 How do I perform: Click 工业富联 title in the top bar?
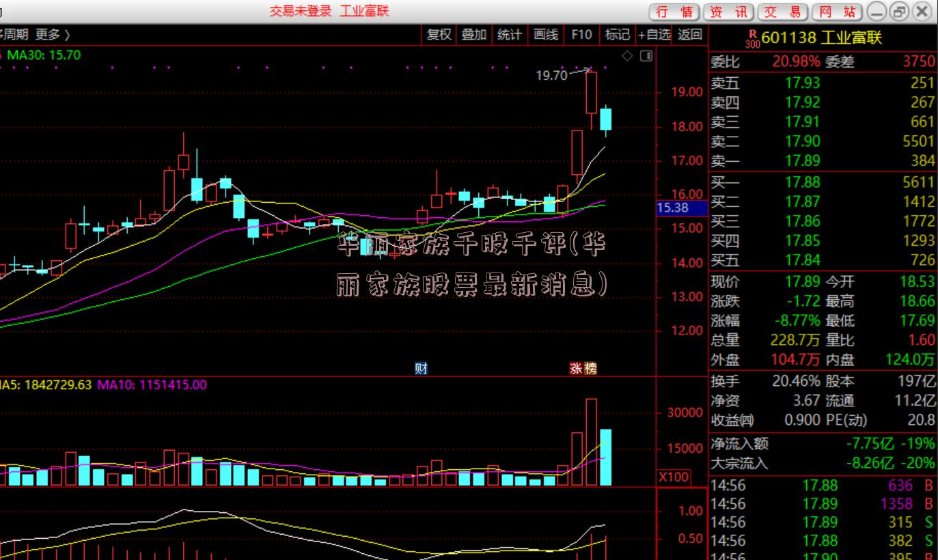(x=365, y=11)
